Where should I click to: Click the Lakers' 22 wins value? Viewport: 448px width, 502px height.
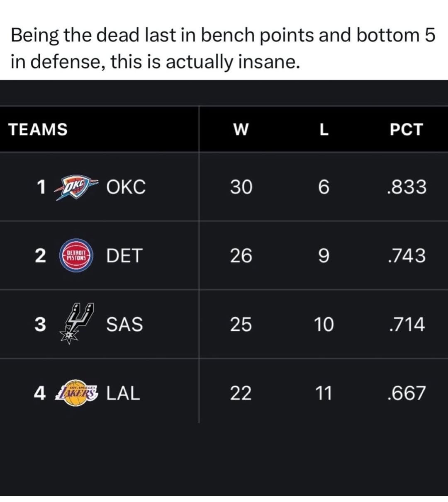pos(241,393)
